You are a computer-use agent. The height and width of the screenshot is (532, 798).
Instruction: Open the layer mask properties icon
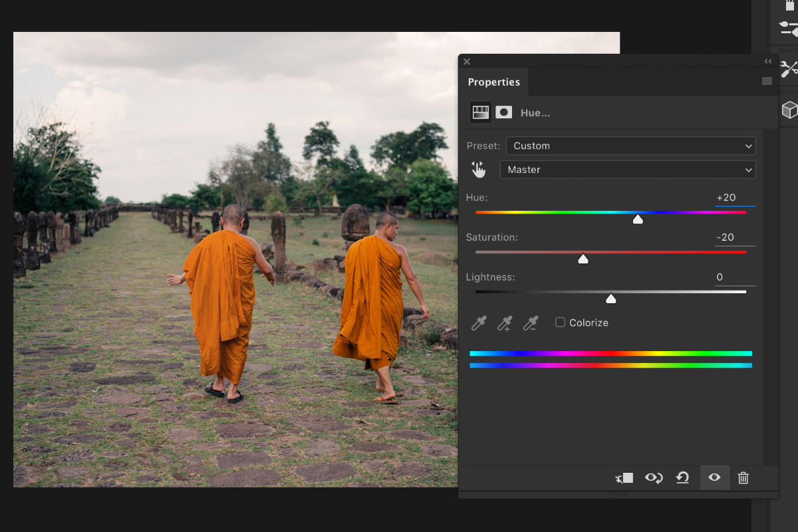(x=503, y=112)
